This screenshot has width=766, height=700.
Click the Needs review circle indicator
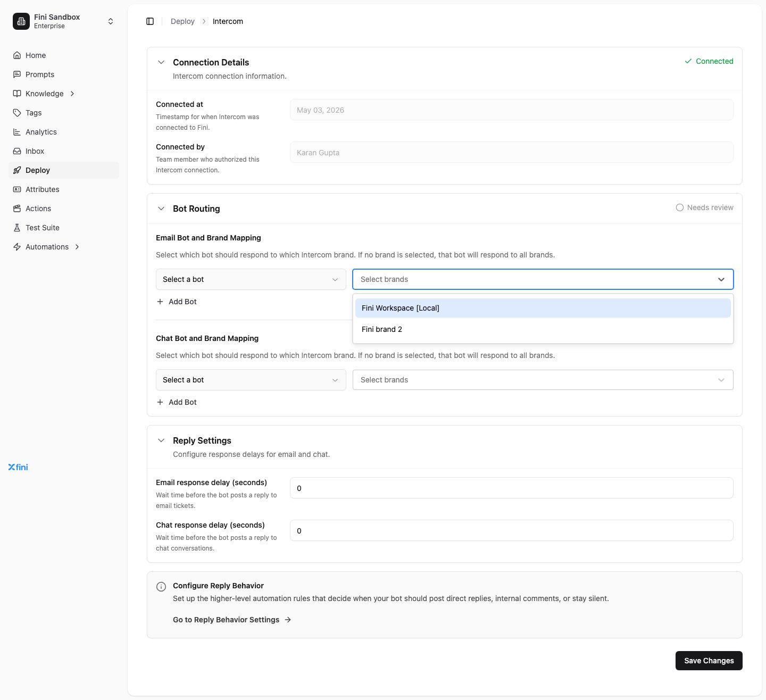tap(680, 207)
